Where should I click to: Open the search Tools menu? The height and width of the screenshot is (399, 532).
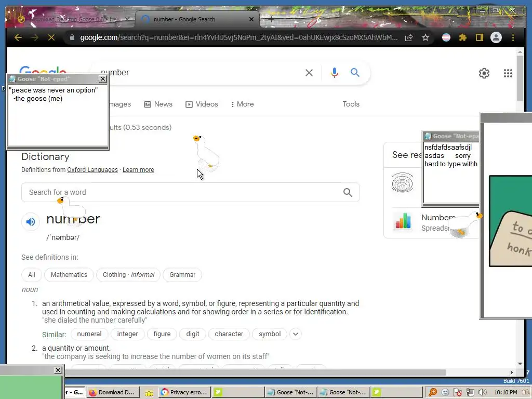tap(351, 104)
